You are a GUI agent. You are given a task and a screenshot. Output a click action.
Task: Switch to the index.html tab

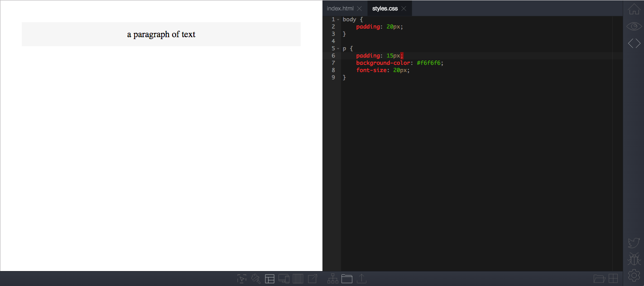coord(341,8)
